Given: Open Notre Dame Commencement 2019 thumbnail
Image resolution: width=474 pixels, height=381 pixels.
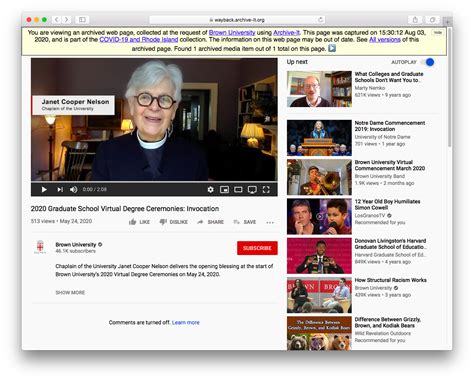Looking at the screenshot, I should point(319,138).
